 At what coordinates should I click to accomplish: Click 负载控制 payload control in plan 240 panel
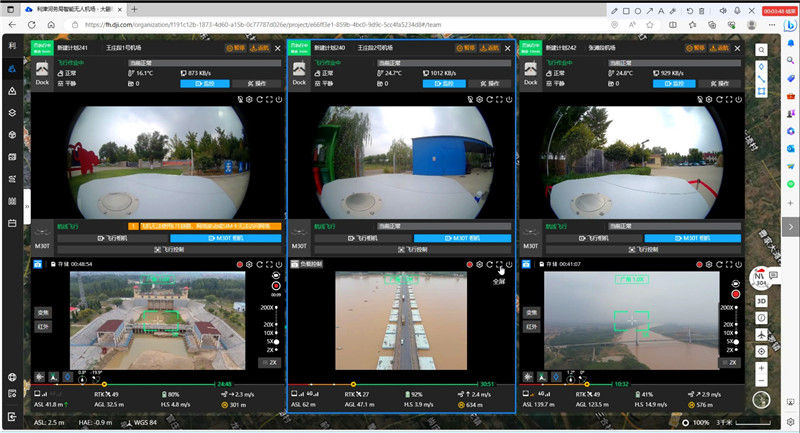tap(306, 264)
